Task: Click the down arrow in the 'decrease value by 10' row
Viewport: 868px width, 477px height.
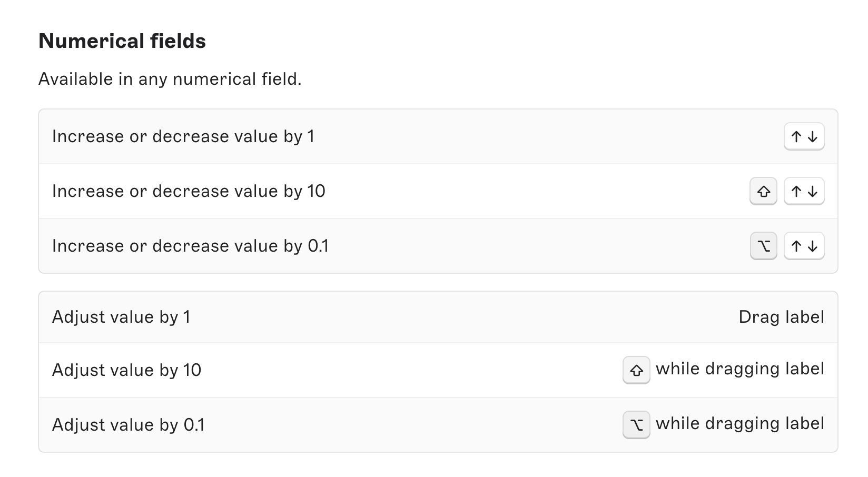Action: [x=812, y=192]
